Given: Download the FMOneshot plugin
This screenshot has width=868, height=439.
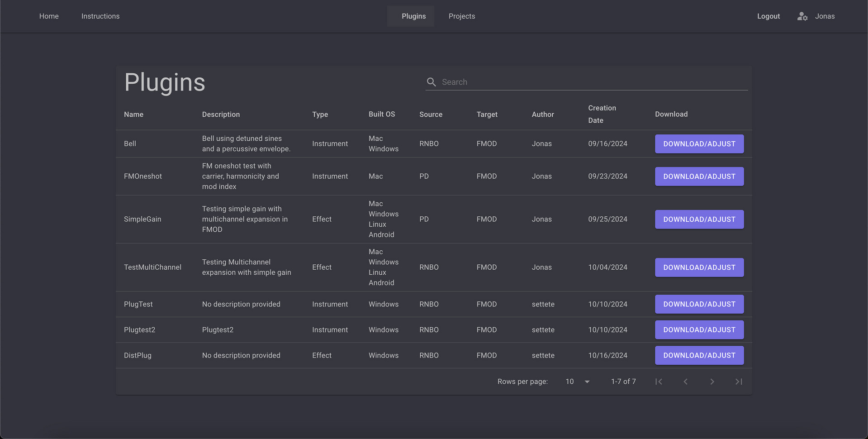Looking at the screenshot, I should (699, 177).
